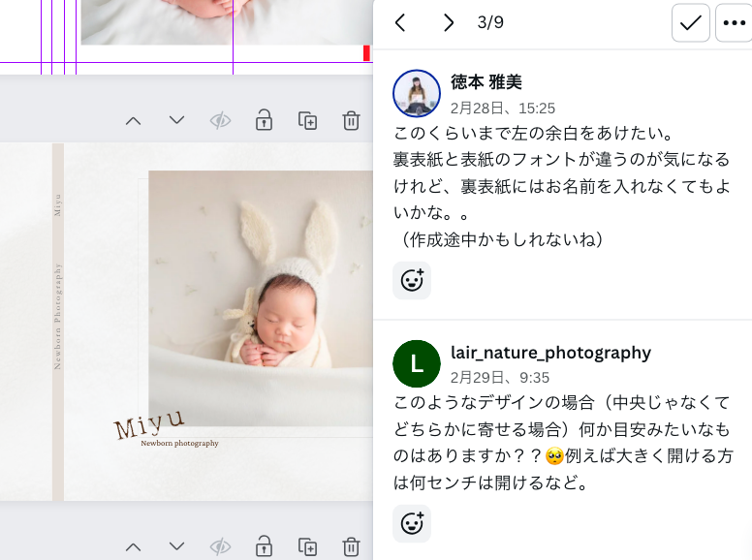Image resolution: width=752 pixels, height=560 pixels.
Task: Click the comment text about 左の余白
Action: [561, 186]
